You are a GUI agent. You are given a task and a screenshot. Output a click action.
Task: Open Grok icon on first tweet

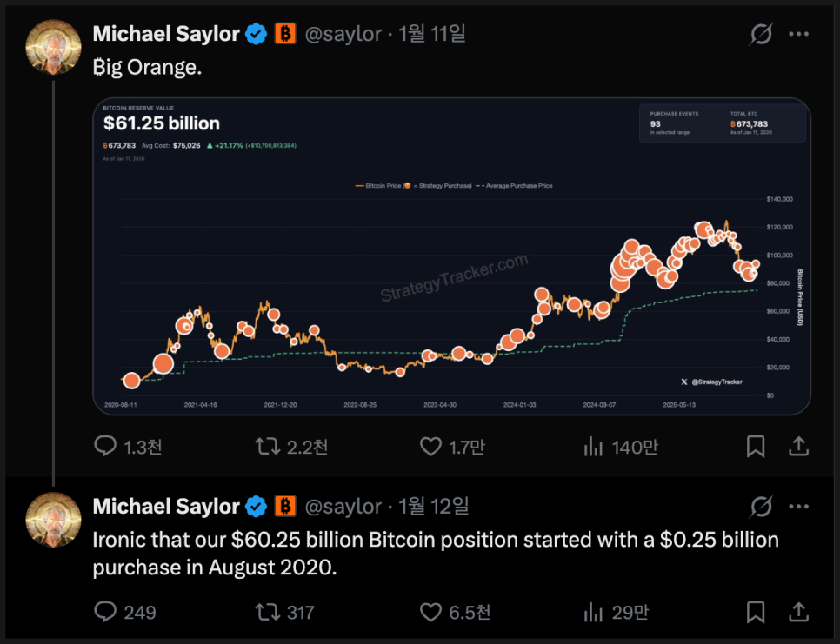coord(761,35)
